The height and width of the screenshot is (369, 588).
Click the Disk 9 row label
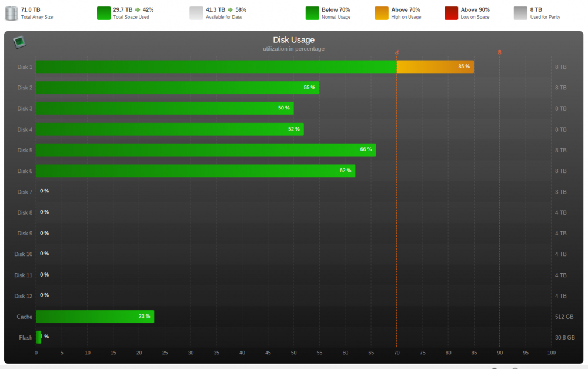point(25,234)
